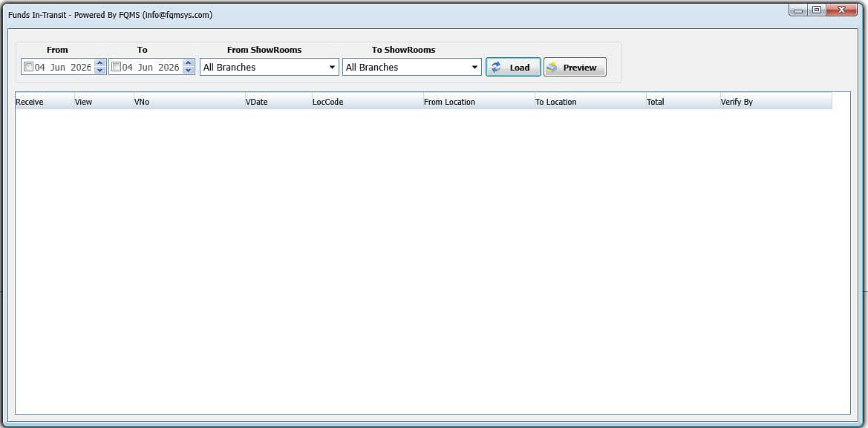Click the Preview button
The width and height of the screenshot is (868, 428).
(575, 67)
